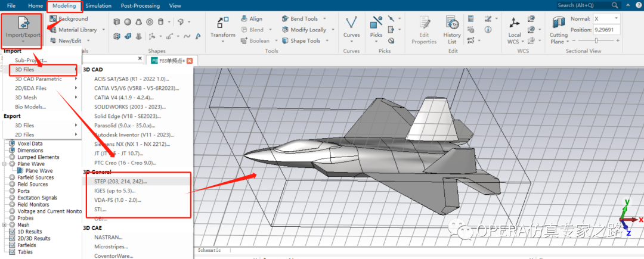This screenshot has height=259, width=644.
Task: Click the plus button of position slider
Action: coord(618,40)
